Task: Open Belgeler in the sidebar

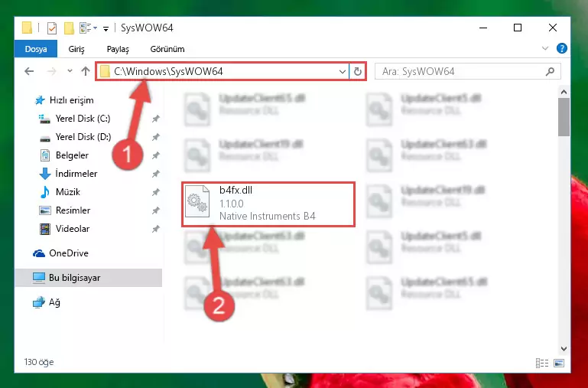Action: point(72,155)
